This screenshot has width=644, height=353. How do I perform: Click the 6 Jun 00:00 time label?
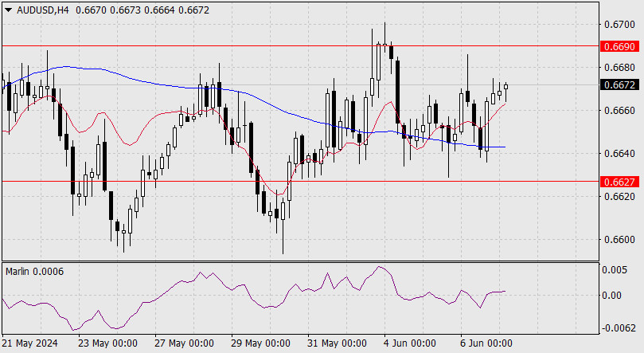click(x=486, y=343)
